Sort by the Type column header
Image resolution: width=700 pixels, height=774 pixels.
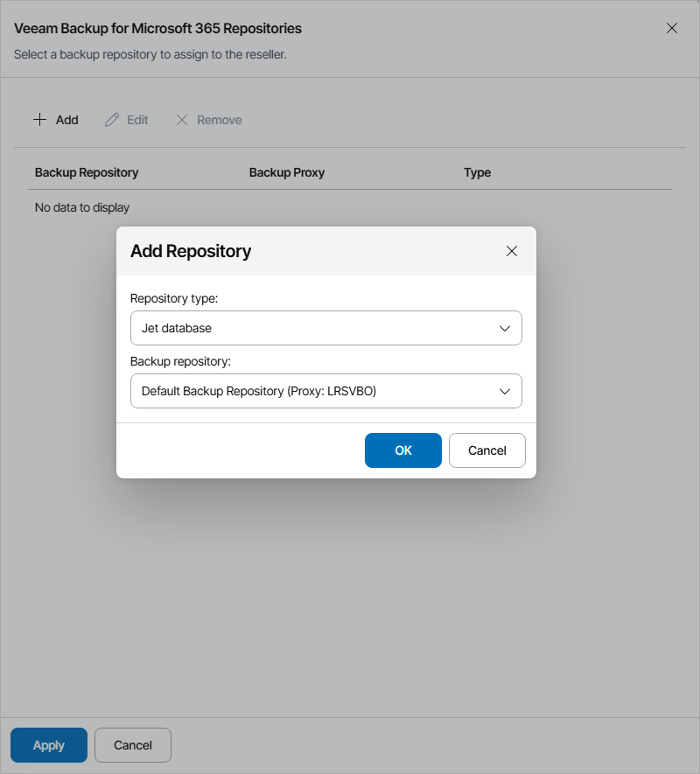tap(478, 172)
